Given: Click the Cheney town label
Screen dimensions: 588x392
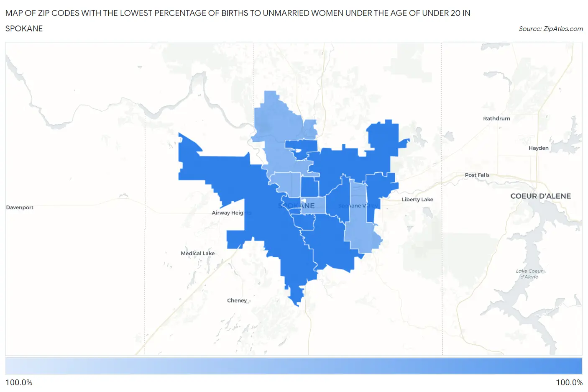Looking at the screenshot, I should 237,300.
